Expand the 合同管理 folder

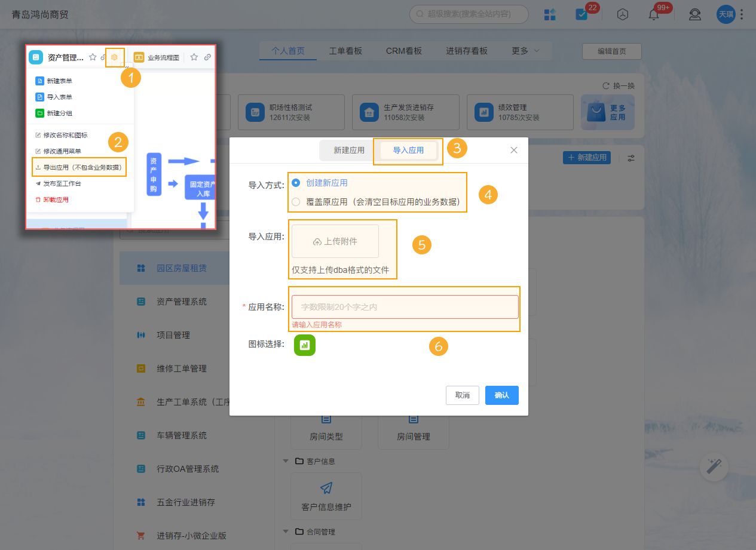click(285, 531)
